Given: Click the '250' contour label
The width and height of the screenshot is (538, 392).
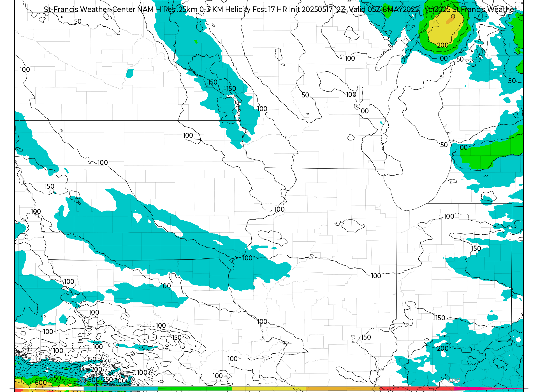Looking at the screenshot, I should [x=108, y=380].
